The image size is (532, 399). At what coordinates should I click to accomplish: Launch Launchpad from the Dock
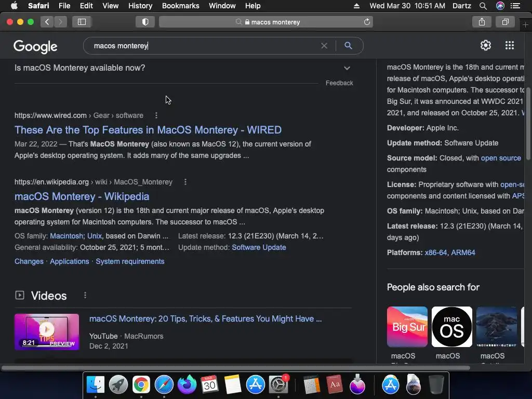tap(118, 384)
